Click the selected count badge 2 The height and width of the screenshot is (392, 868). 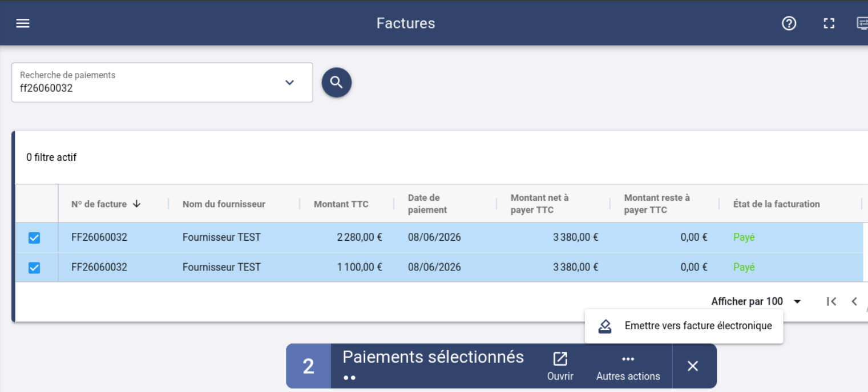(308, 366)
